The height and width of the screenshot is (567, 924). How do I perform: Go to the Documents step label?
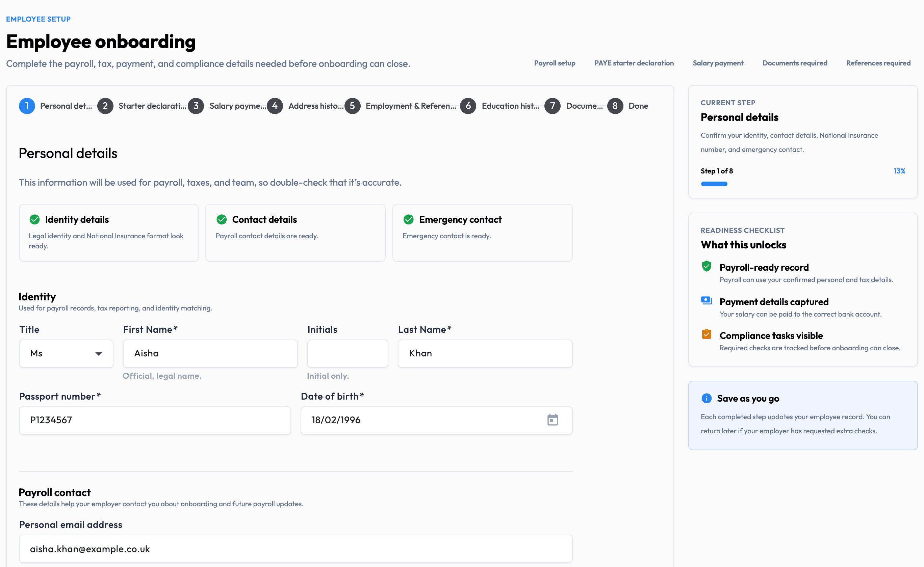[585, 106]
